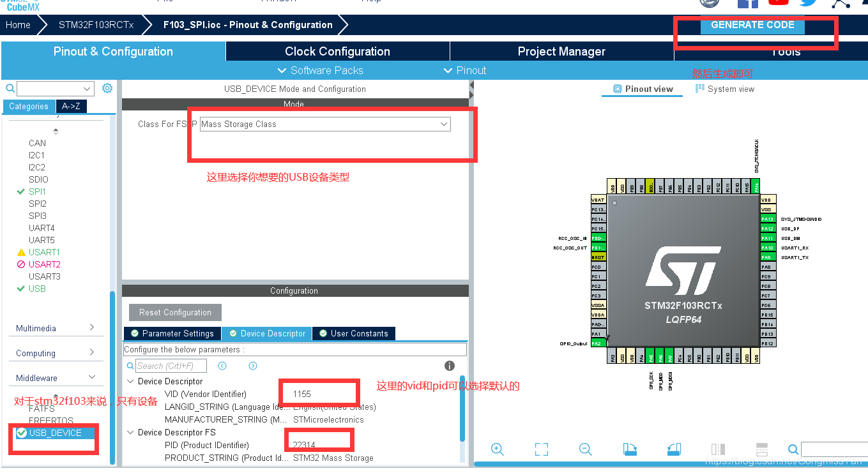Switch to the Project Manager tab

click(x=561, y=52)
